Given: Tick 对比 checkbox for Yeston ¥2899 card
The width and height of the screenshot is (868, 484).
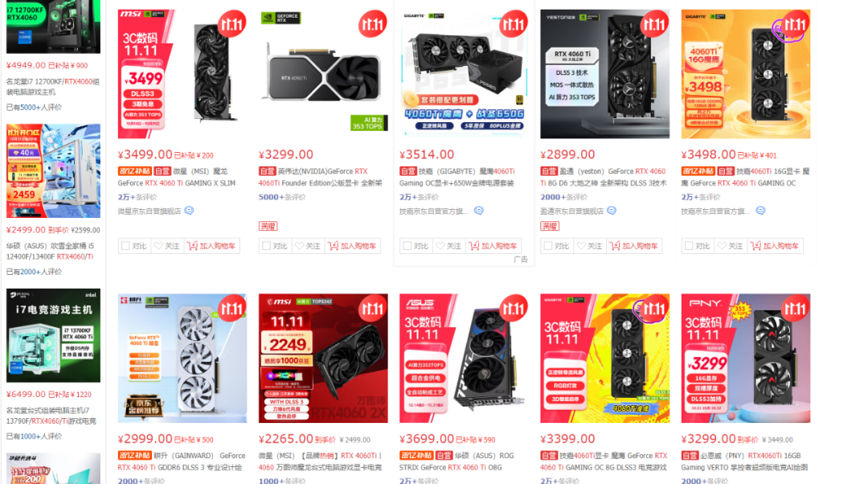Looking at the screenshot, I should 548,246.
